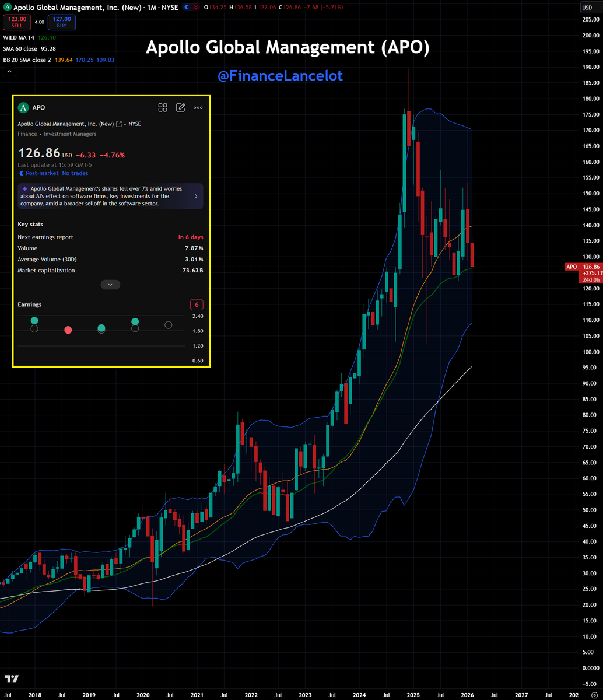Click the APO logo in the details panel
Image resolution: width=603 pixels, height=700 pixels.
point(23,107)
